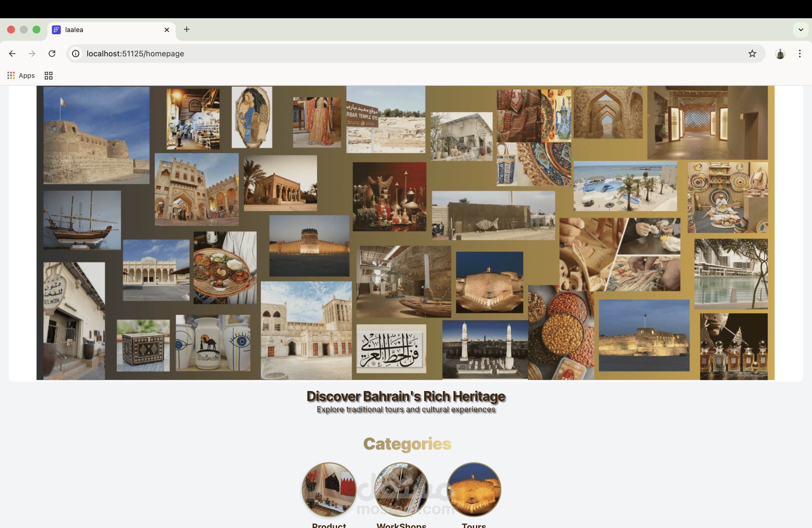Open the Apps grid shortcut
This screenshot has height=528, width=812.
21,75
